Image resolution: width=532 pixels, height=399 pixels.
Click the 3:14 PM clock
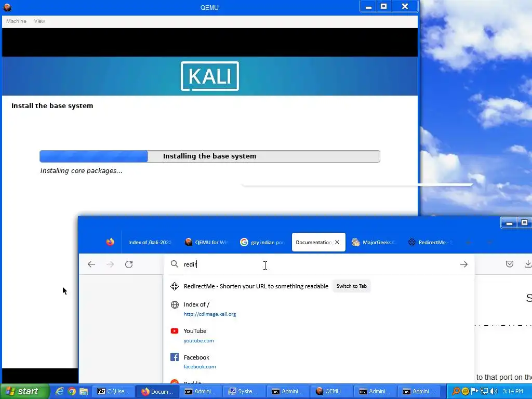(513, 391)
